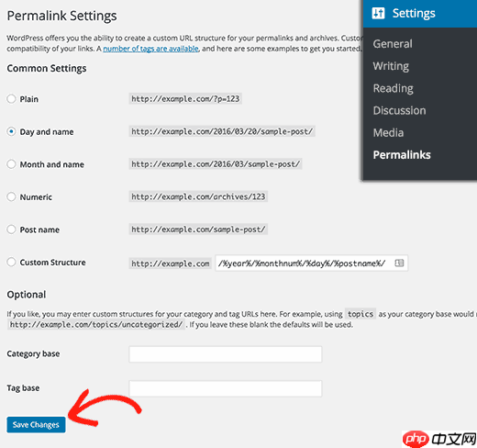Select the Day and name option
The image size is (477, 448).
[11, 131]
